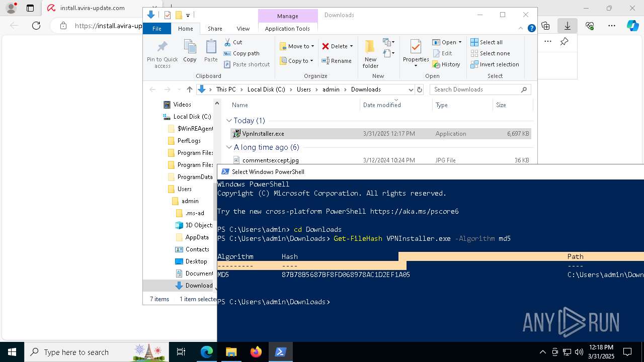This screenshot has height=362, width=644.
Task: Collapse the Explorer ribbon with chevron
Action: coord(521,28)
